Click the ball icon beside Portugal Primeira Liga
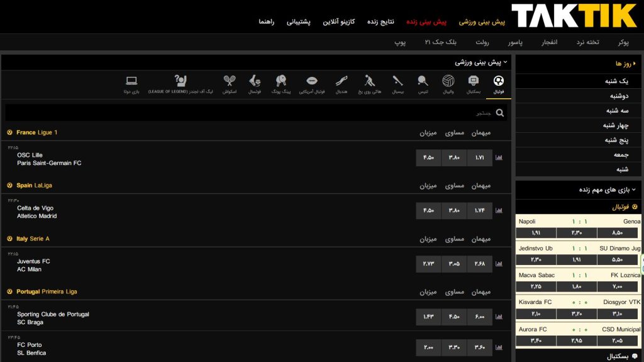 point(9,291)
